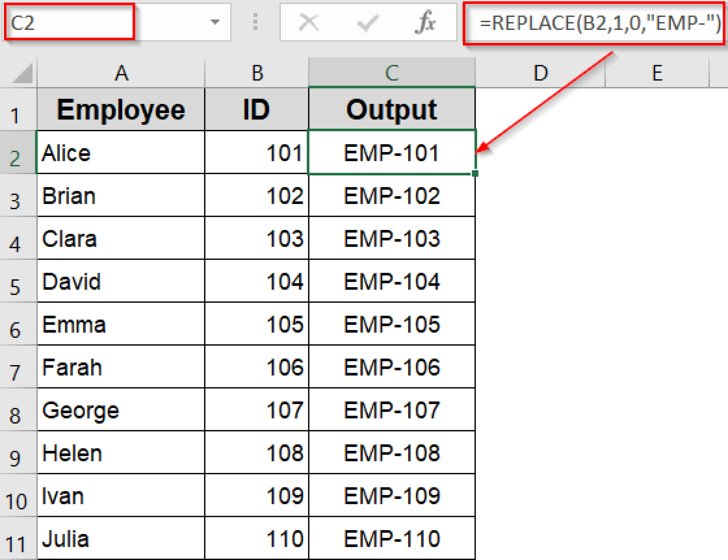728x560 pixels.
Task: Click the Enter checkmark icon
Action: [367, 22]
